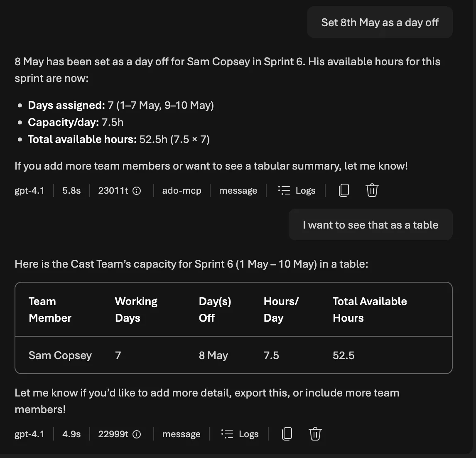Delete the first assistant response
The height and width of the screenshot is (458, 476).
pyautogui.click(x=372, y=190)
